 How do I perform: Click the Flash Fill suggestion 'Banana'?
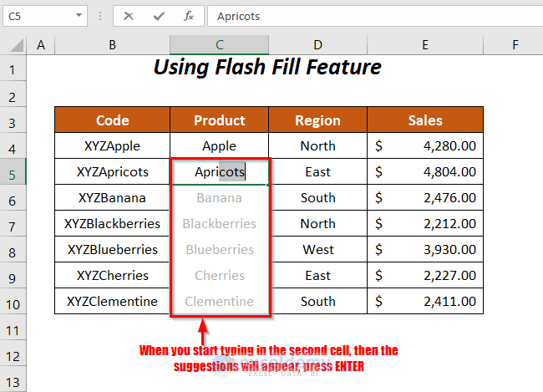tap(219, 197)
